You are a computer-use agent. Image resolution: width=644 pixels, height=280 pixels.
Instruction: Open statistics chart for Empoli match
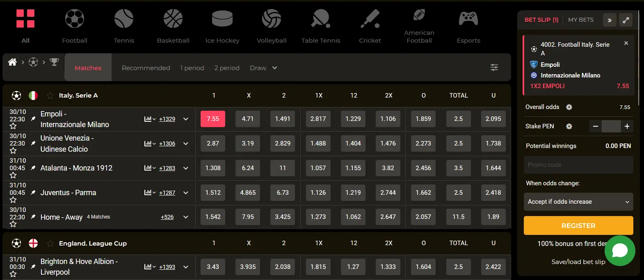coord(150,119)
